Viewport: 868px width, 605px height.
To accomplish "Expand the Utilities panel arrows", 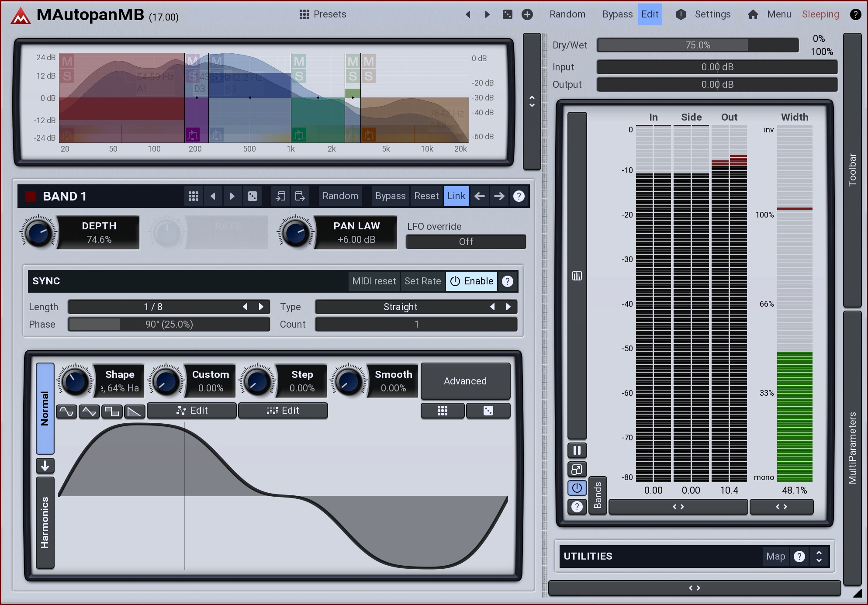I will click(819, 557).
